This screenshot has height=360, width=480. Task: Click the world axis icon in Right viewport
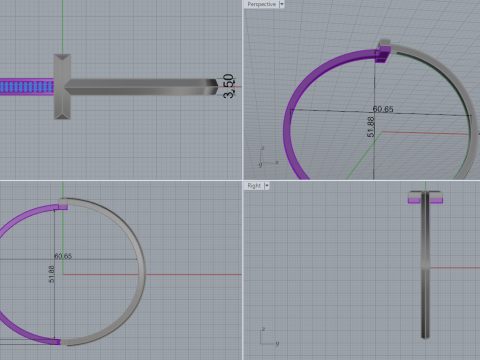click(269, 337)
